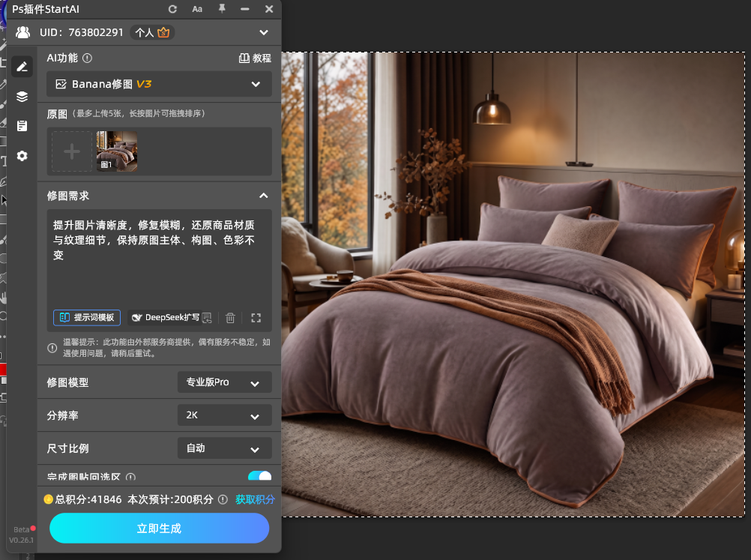Click the refresh icon in the title bar
Viewport: 751px width, 560px height.
pos(173,9)
